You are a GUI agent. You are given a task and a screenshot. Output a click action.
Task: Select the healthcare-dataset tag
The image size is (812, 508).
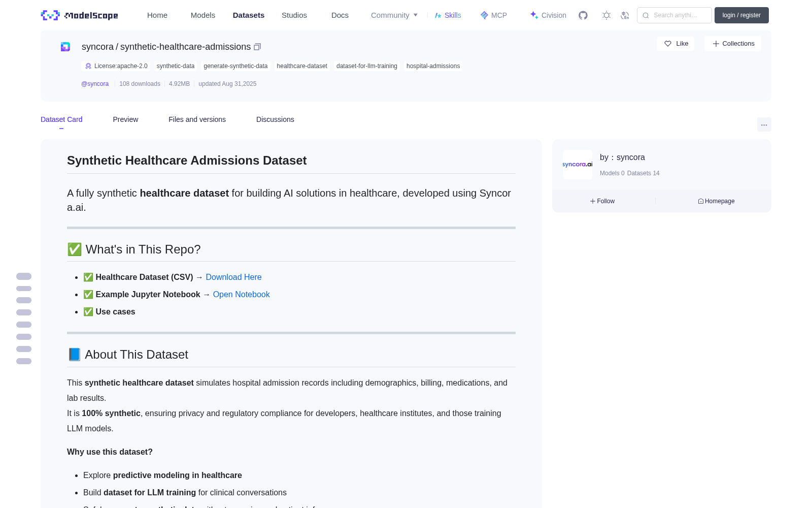302,66
